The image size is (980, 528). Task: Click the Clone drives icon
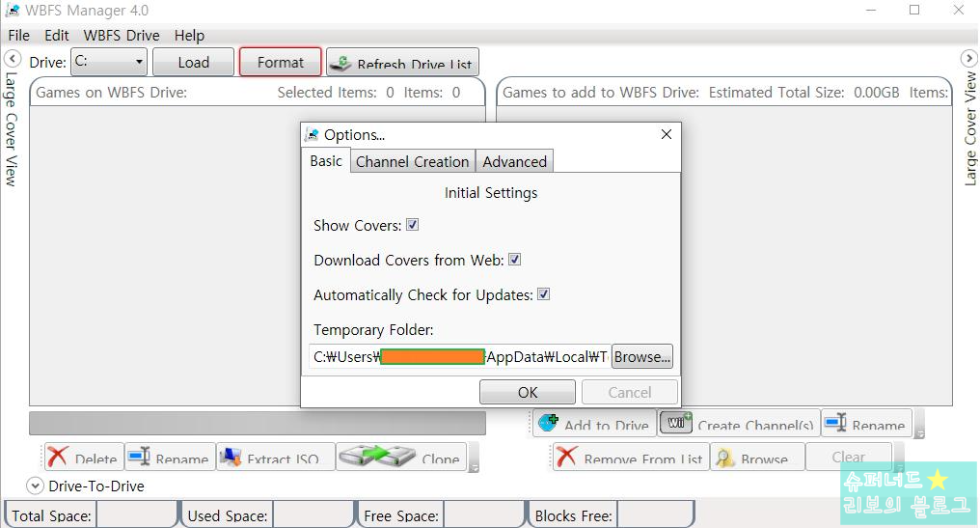coord(377,456)
